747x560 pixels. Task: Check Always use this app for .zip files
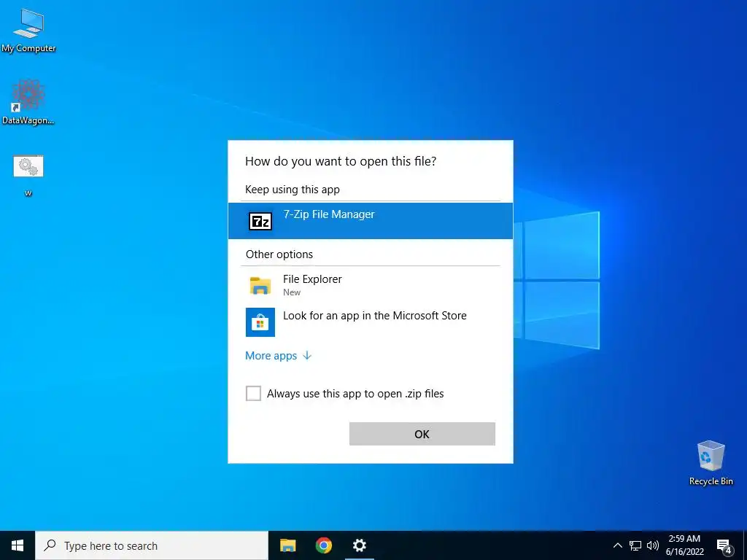click(253, 393)
